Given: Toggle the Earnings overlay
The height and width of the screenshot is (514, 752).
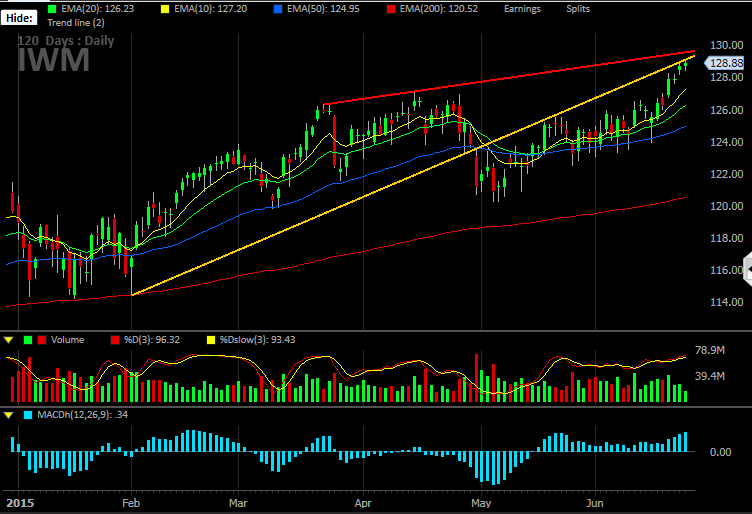Looking at the screenshot, I should pos(522,9).
